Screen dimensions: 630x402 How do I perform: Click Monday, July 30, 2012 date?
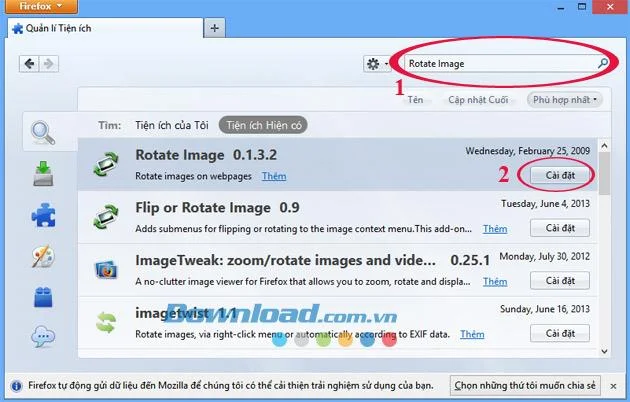(544, 256)
